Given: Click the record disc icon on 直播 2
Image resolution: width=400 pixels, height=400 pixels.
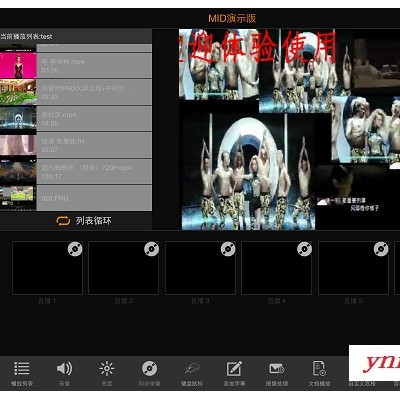Looking at the screenshot, I should click(x=151, y=249).
